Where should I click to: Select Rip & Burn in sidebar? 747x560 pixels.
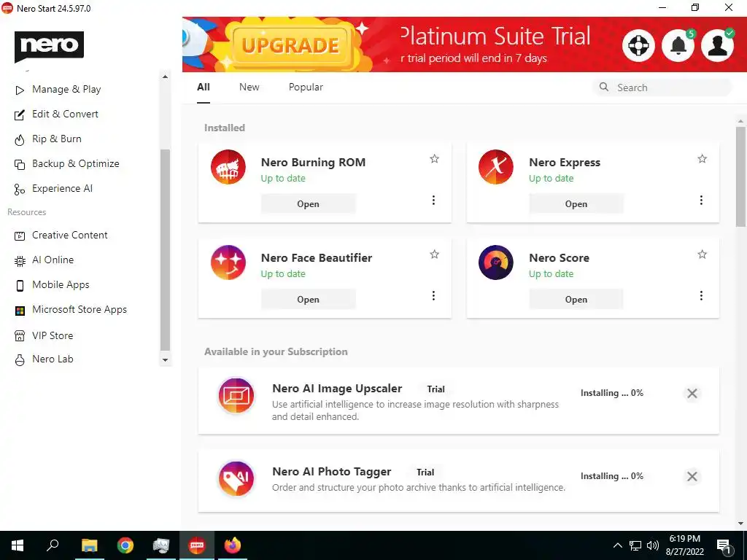[x=57, y=139]
